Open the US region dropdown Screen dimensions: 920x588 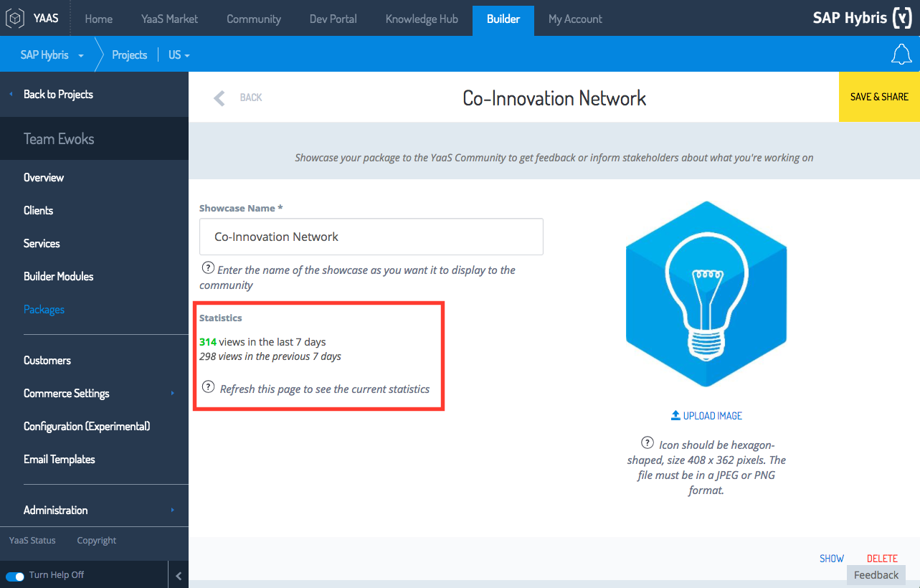(179, 55)
